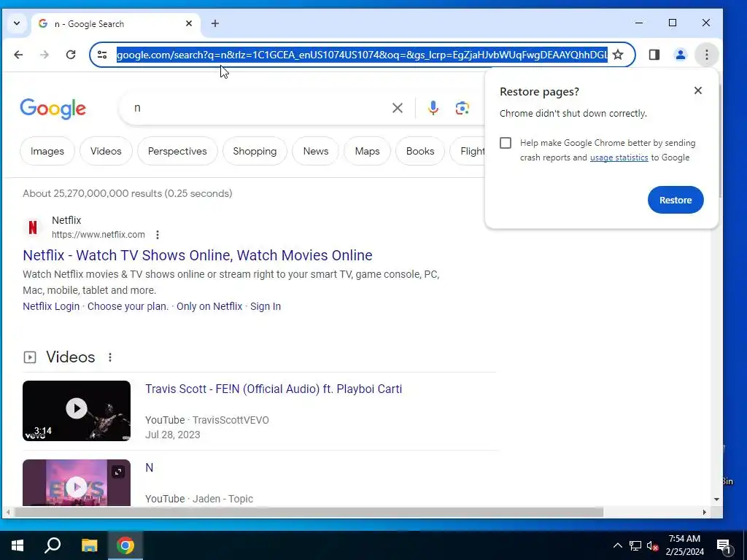Click the browser Forward arrow
Viewport: 747px width, 560px height.
44,55
